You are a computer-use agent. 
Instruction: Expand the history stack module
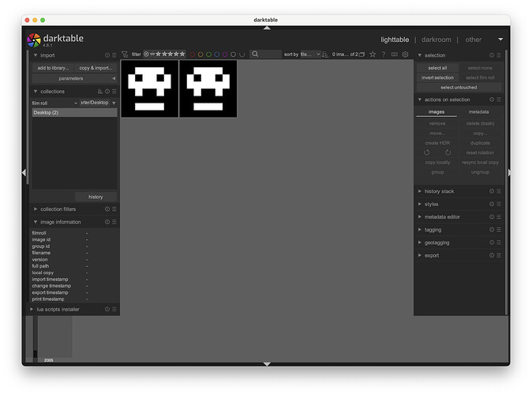point(420,191)
